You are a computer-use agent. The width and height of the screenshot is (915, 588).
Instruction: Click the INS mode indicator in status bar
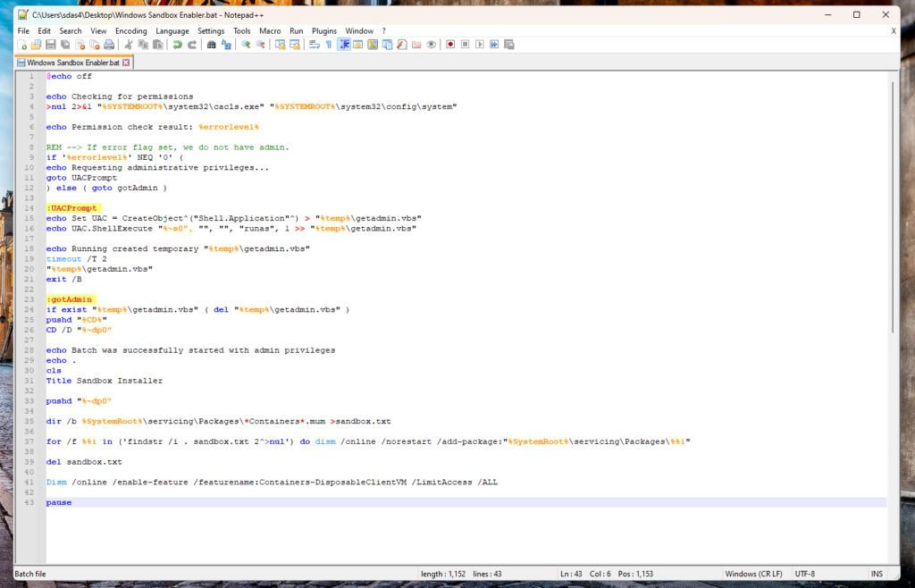coord(877,574)
